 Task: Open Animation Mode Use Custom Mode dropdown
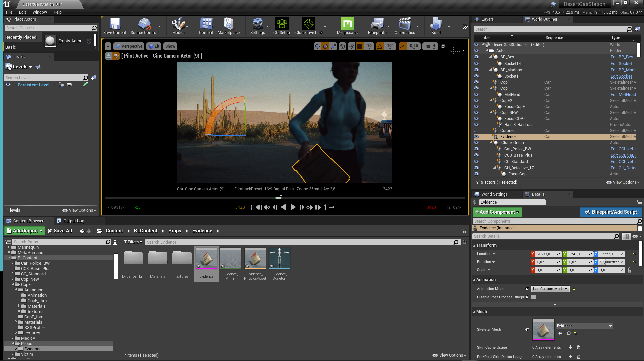click(550, 289)
